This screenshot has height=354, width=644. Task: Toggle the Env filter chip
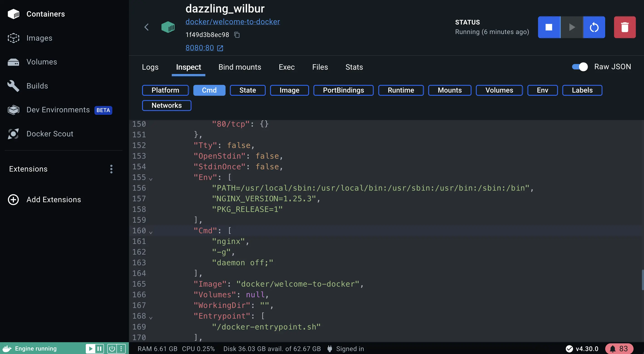click(x=542, y=90)
